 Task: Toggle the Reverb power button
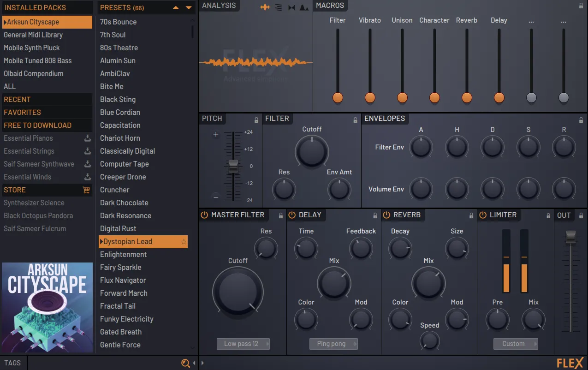click(386, 215)
